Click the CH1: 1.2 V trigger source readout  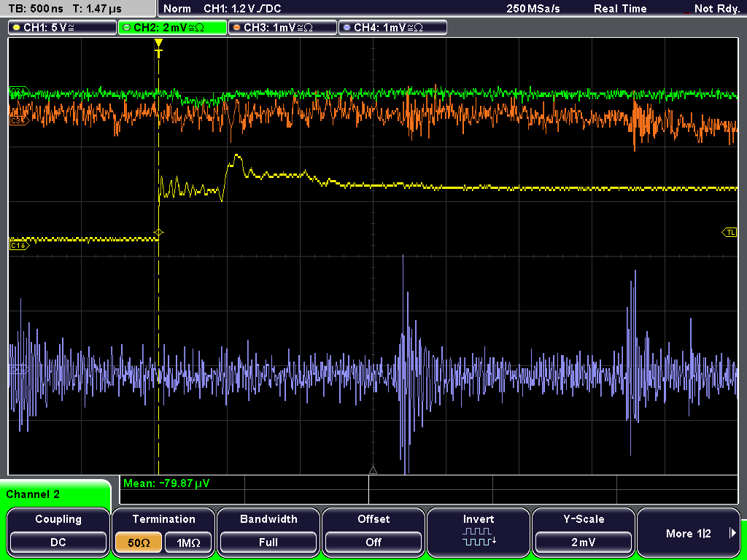point(242,9)
